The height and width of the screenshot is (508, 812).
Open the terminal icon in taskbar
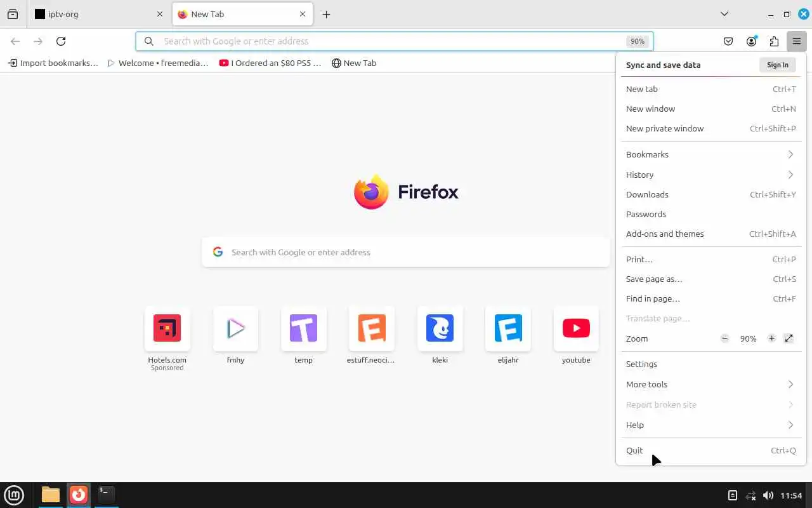(x=106, y=495)
